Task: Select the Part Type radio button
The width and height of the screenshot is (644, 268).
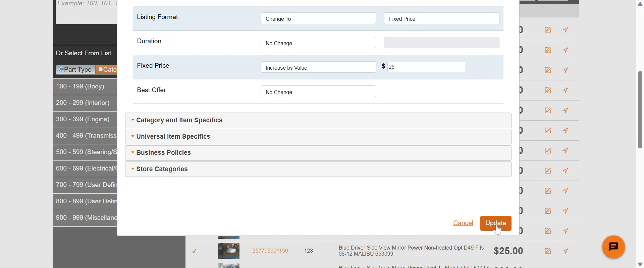Action: (61, 69)
